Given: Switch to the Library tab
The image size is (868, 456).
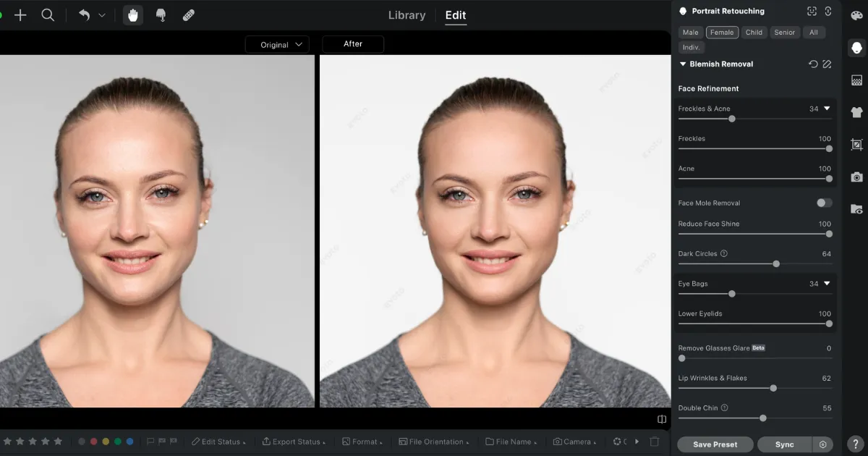Looking at the screenshot, I should 407,14.
